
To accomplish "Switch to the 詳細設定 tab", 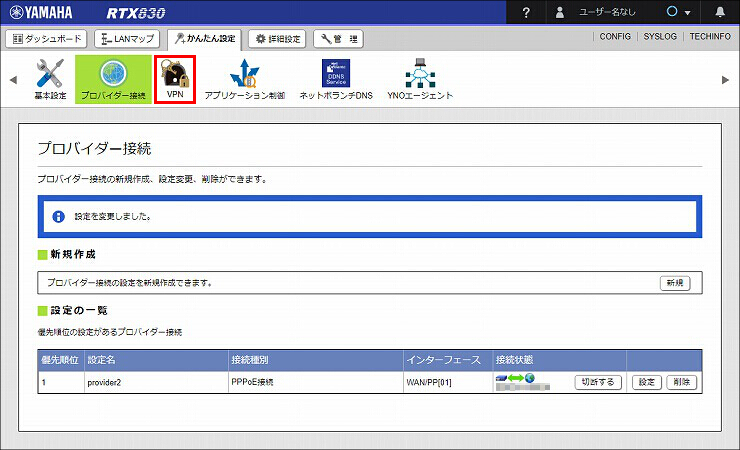I will 278,39.
